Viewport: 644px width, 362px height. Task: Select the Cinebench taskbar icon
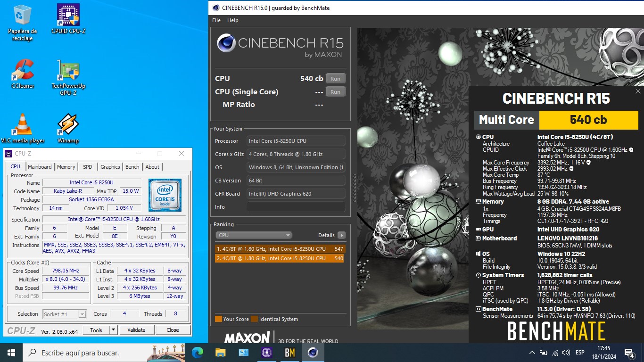coord(313,353)
